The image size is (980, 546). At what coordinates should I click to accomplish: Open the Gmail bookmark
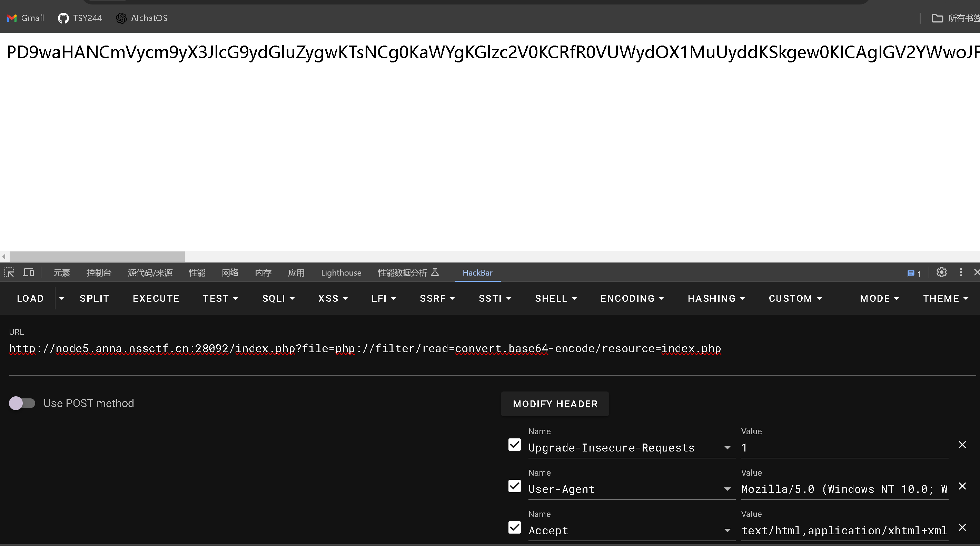(x=25, y=18)
